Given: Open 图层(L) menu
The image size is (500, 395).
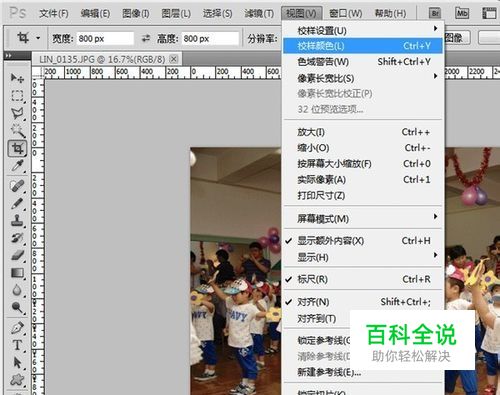Looking at the screenshot, I should click(176, 13).
